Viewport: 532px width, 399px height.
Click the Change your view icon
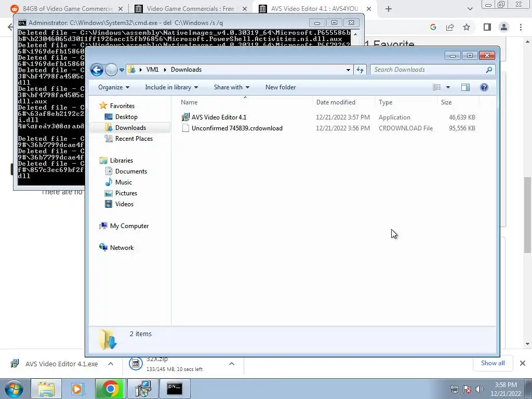(436, 87)
